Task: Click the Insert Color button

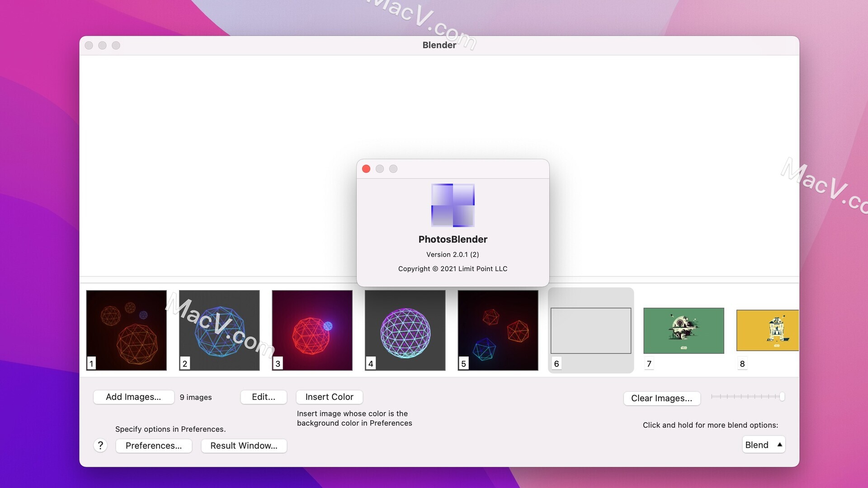Action: pyautogui.click(x=329, y=396)
